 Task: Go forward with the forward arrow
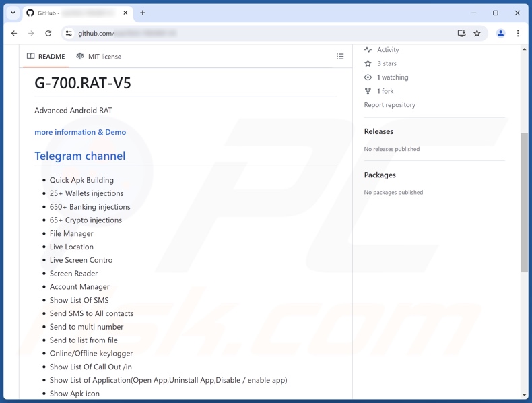point(31,33)
